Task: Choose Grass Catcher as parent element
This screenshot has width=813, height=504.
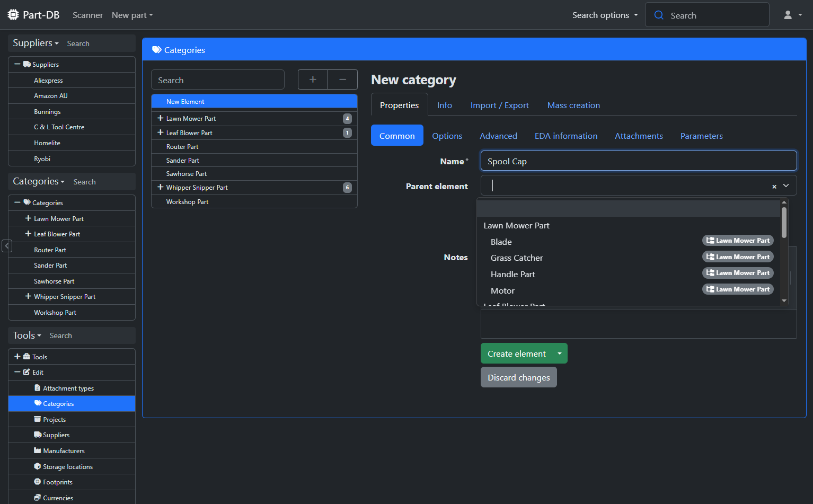Action: tap(629, 258)
